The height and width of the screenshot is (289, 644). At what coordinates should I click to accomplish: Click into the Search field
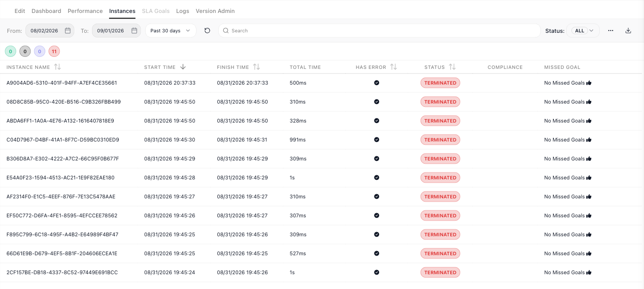[379, 31]
